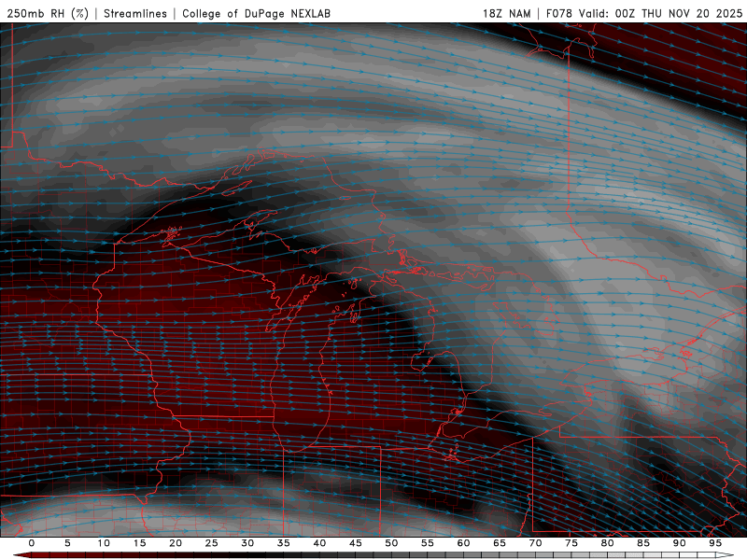Select the colorbar tick label "60"
The image size is (747, 560).
pos(463,543)
